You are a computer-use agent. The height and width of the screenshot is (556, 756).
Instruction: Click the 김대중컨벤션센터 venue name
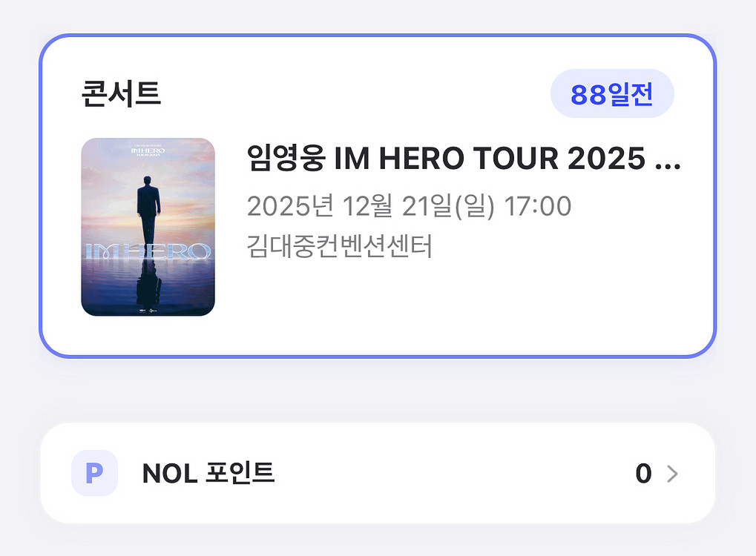(339, 245)
